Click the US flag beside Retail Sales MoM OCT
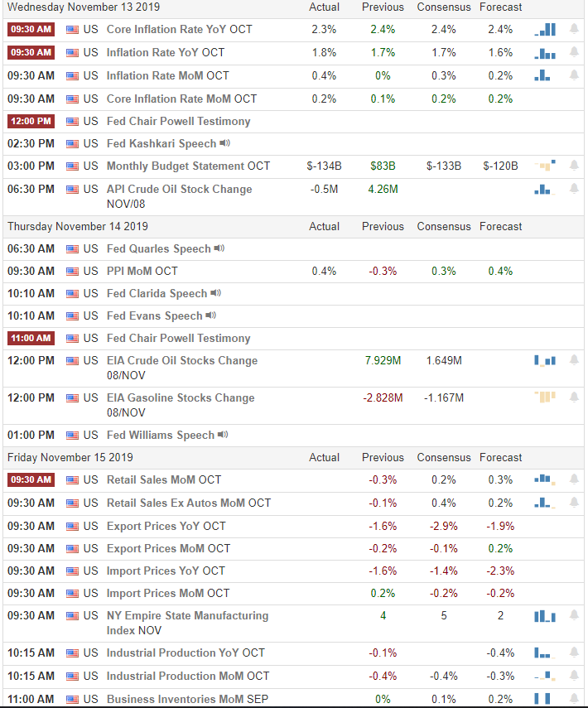 click(x=71, y=479)
